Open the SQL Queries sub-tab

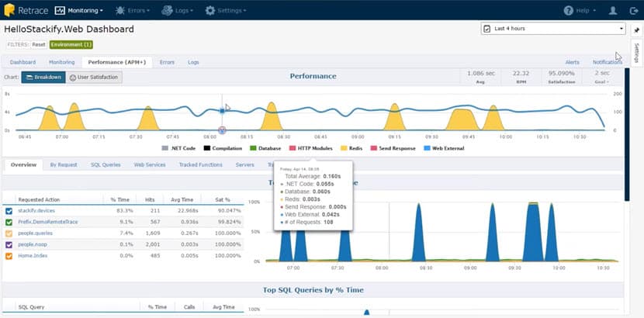(x=106, y=165)
